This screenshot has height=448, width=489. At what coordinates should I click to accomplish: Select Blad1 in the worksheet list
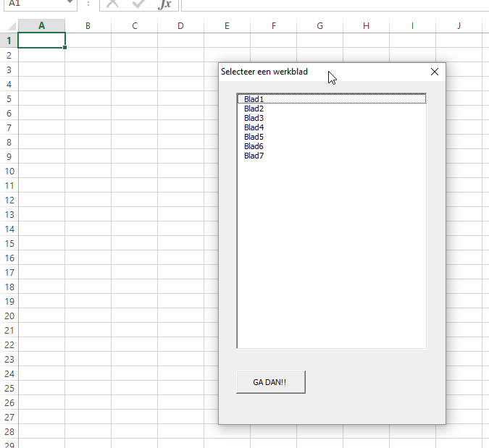pyautogui.click(x=332, y=99)
